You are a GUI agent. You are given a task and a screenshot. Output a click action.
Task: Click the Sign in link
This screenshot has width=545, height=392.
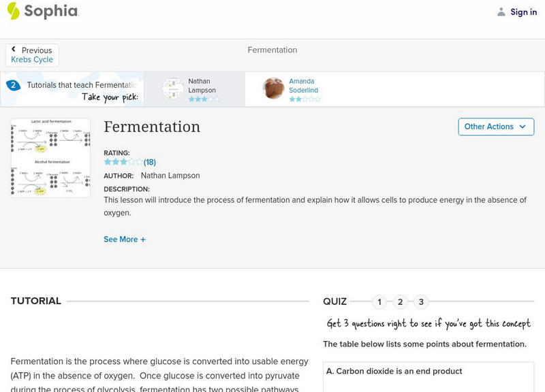tap(523, 12)
